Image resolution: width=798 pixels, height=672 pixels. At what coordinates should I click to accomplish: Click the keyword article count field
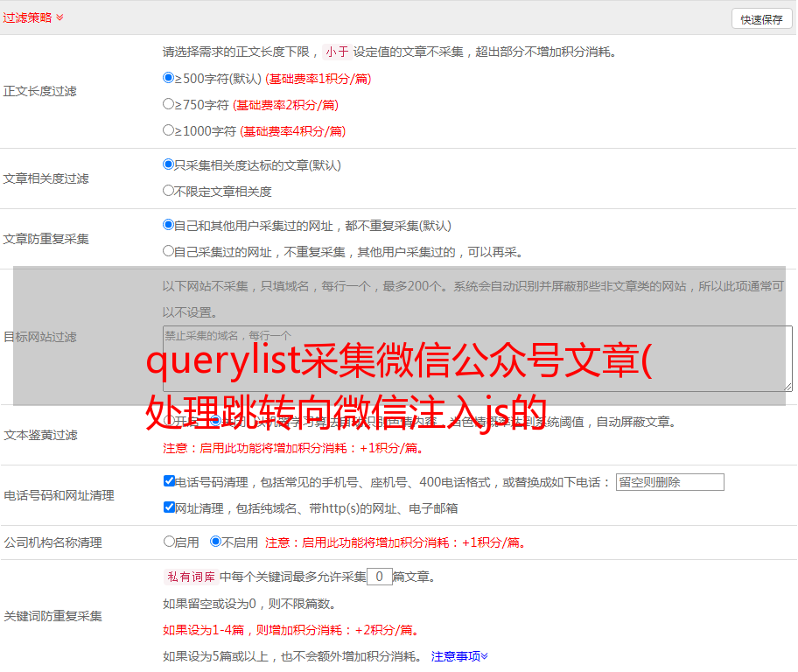point(380,577)
